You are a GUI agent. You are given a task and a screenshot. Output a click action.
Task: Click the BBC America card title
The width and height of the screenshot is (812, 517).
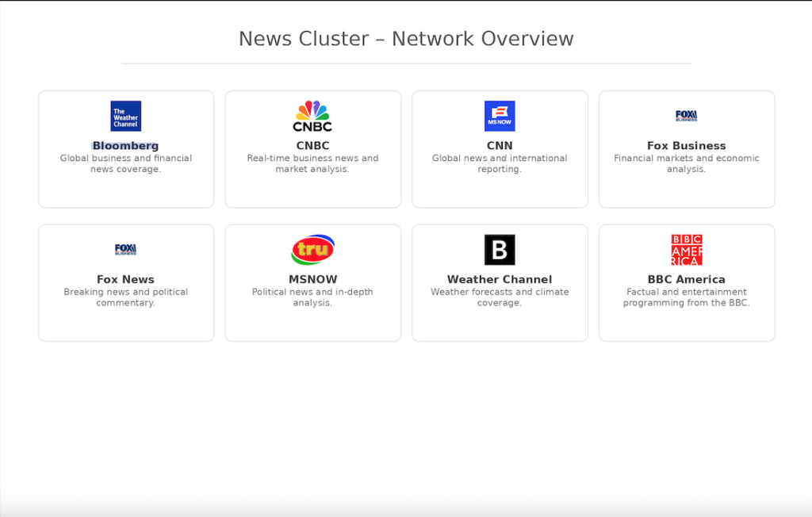[686, 280]
